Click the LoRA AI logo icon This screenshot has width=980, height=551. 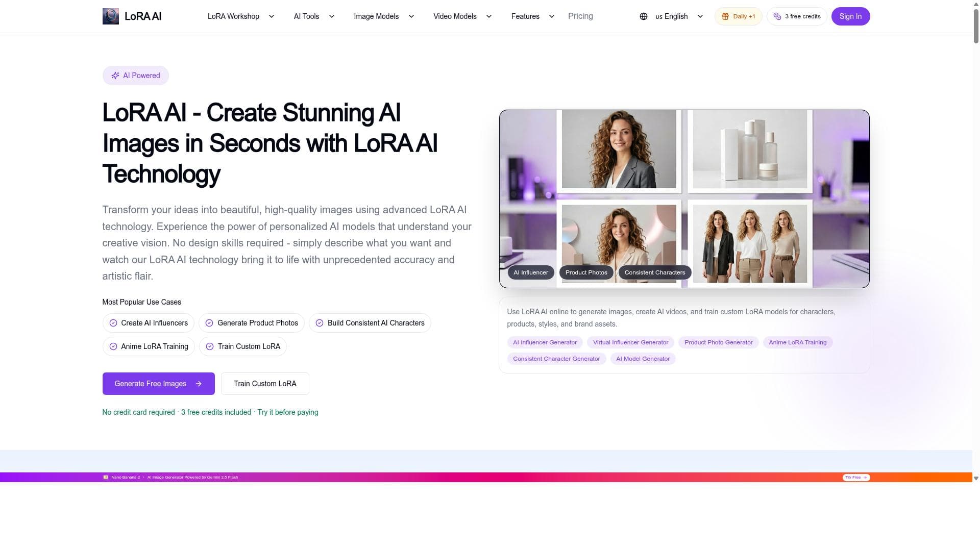tap(110, 16)
